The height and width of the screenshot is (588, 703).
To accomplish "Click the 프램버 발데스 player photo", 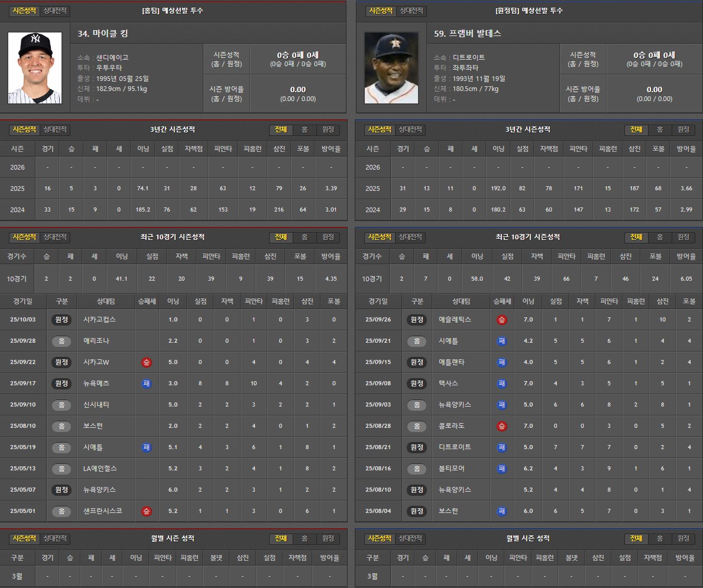I will coord(391,68).
